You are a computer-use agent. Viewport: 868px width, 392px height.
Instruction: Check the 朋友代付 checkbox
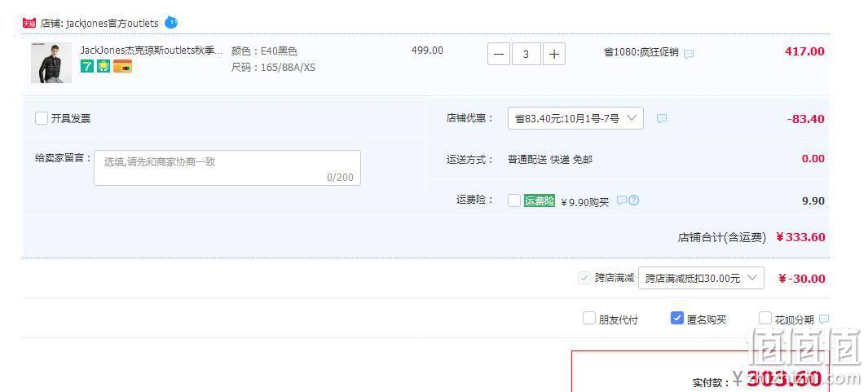(x=589, y=319)
